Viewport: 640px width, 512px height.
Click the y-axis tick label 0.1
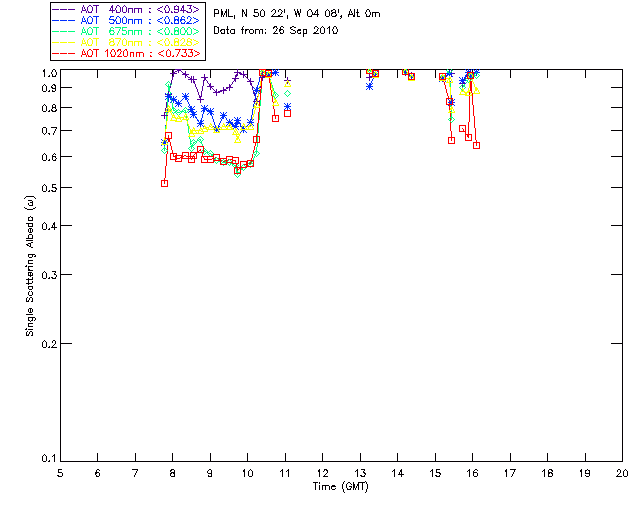49,459
